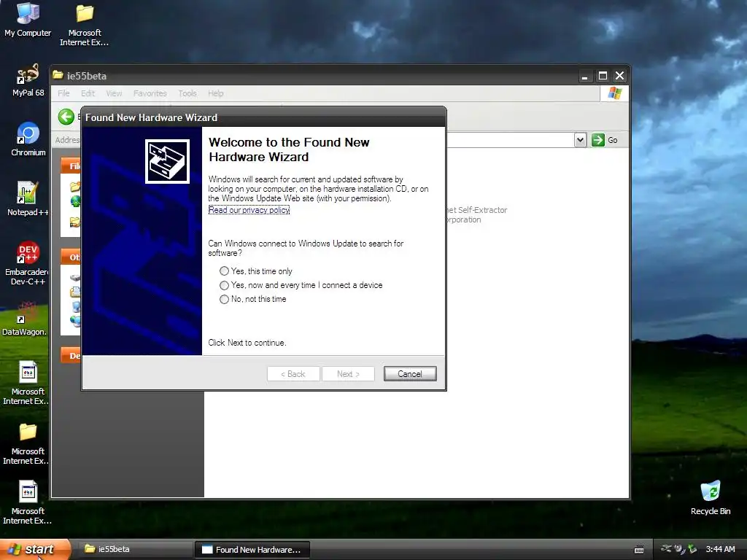Select the My Computer desktop icon
The width and height of the screenshot is (747, 560).
(x=28, y=20)
